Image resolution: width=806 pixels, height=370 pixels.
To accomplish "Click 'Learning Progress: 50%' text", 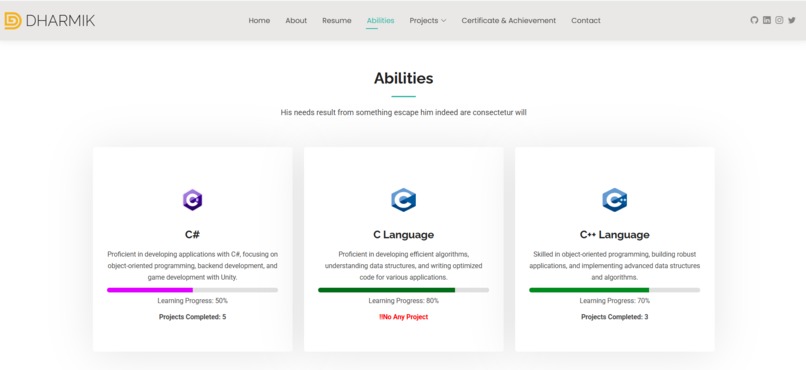I will pyautogui.click(x=192, y=301).
